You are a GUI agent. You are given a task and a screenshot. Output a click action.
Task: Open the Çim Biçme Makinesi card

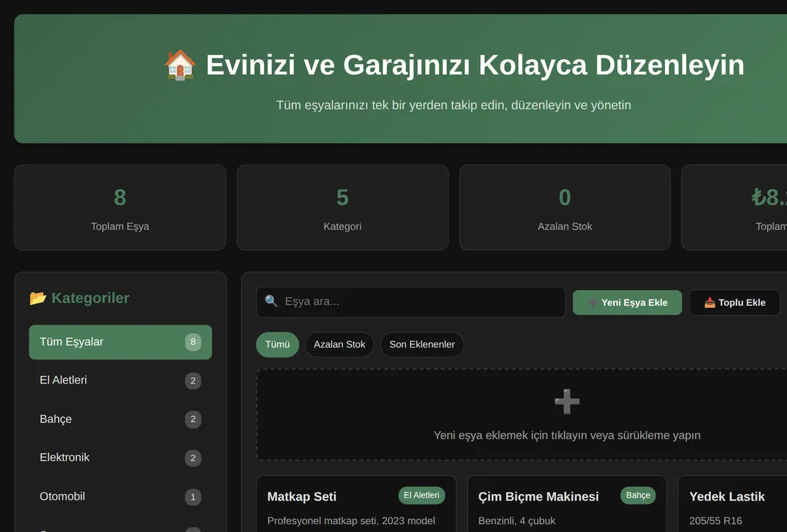[567, 504]
